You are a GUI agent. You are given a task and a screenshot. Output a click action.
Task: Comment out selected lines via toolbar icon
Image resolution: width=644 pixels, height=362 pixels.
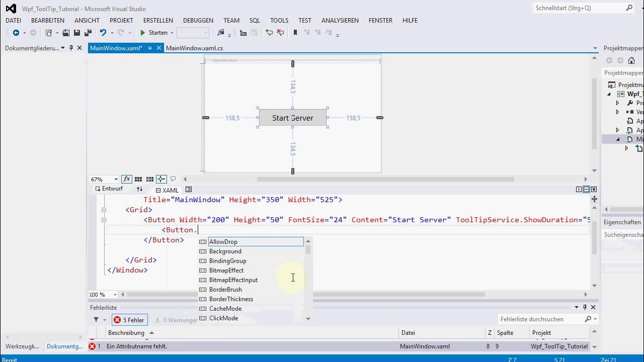[x=269, y=33]
